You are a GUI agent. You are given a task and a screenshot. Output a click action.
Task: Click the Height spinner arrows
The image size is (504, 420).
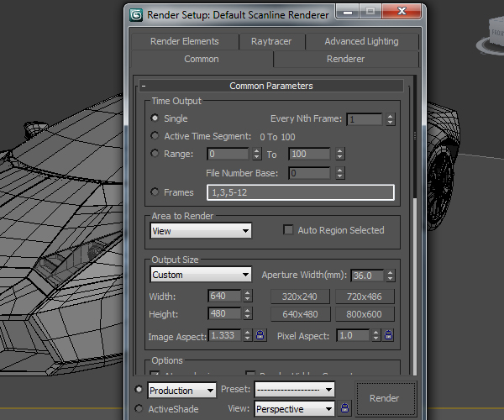pos(247,313)
